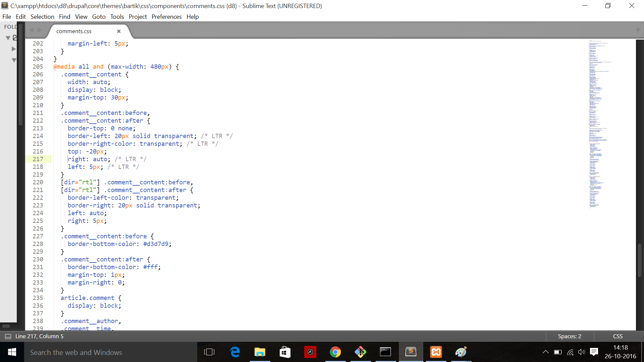Open the Windows Store taskbar icon
The image size is (644, 362).
(x=285, y=352)
